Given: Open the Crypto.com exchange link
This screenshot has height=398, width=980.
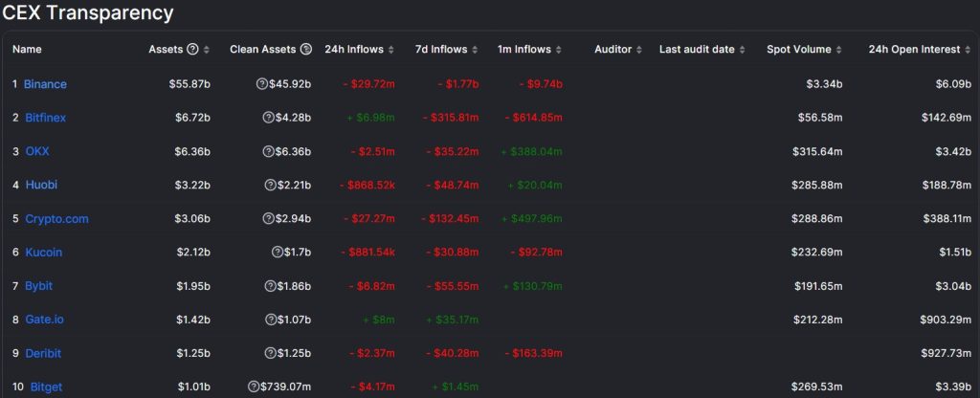Looking at the screenshot, I should 56,219.
